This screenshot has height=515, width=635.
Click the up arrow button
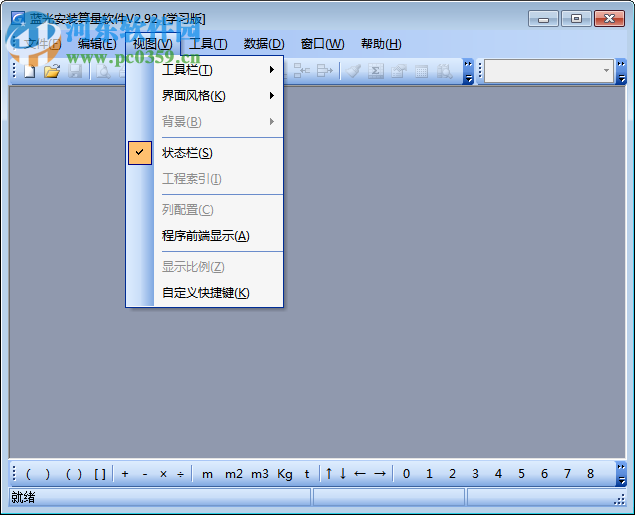[x=329, y=473]
